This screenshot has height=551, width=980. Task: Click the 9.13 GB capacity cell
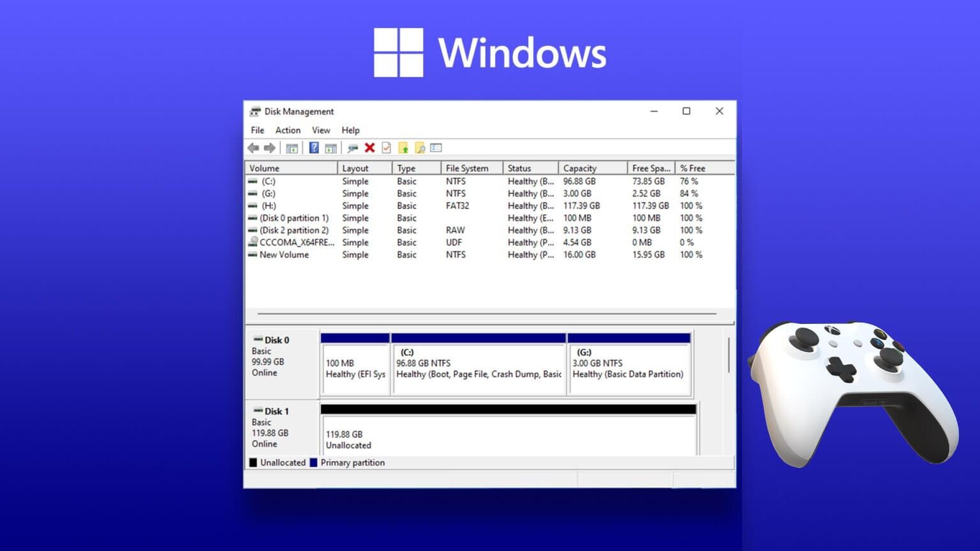577,230
